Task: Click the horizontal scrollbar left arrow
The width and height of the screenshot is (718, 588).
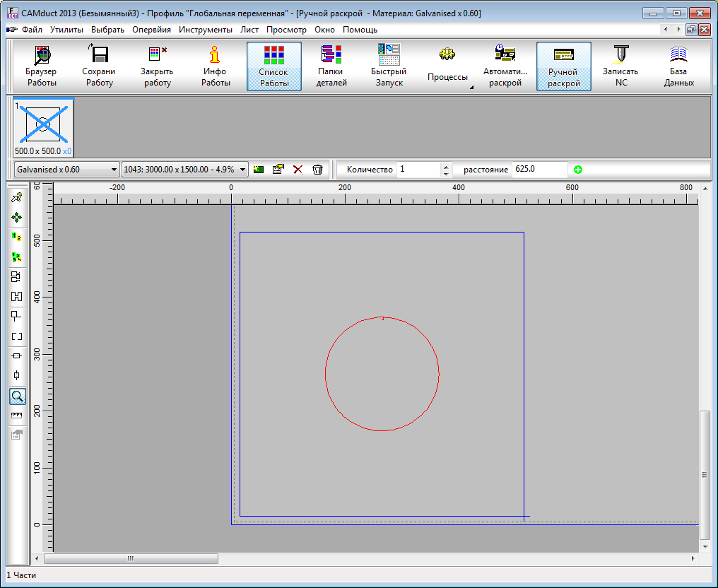Action: point(37,559)
